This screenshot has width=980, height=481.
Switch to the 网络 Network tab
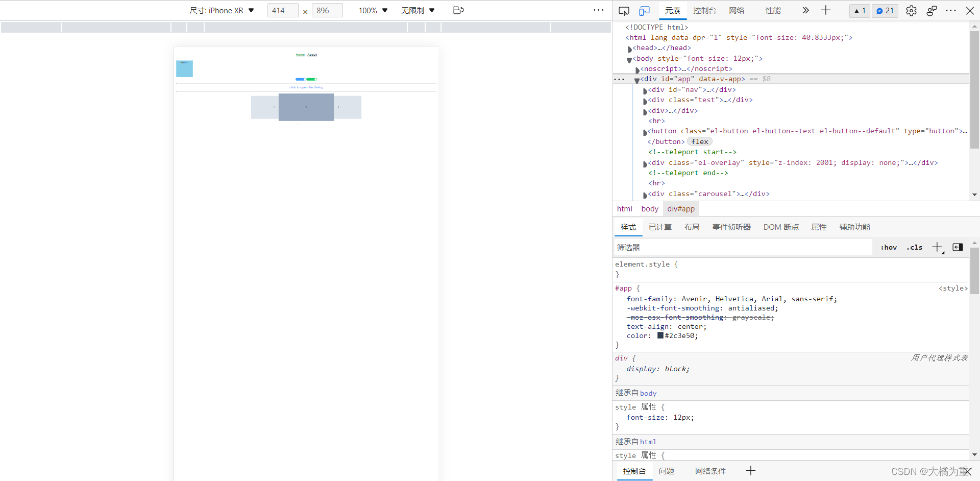pos(737,11)
